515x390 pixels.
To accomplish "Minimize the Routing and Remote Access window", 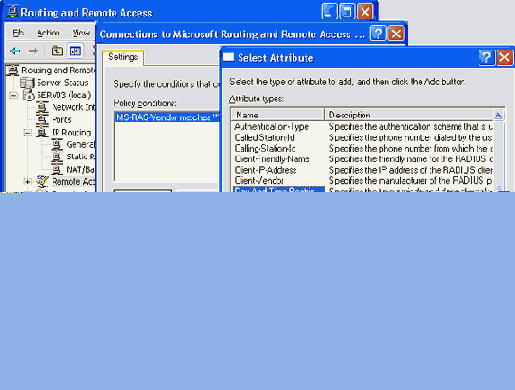I will click(x=329, y=12).
